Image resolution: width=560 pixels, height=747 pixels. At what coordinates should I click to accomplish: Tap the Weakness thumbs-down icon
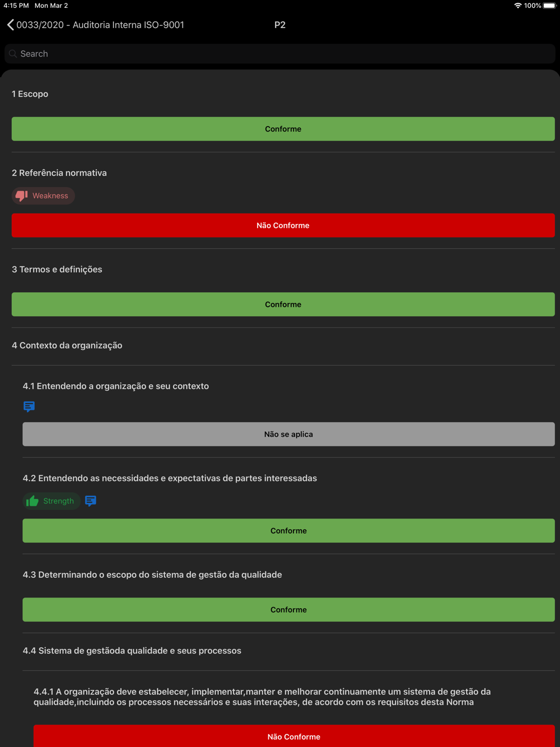(x=22, y=195)
